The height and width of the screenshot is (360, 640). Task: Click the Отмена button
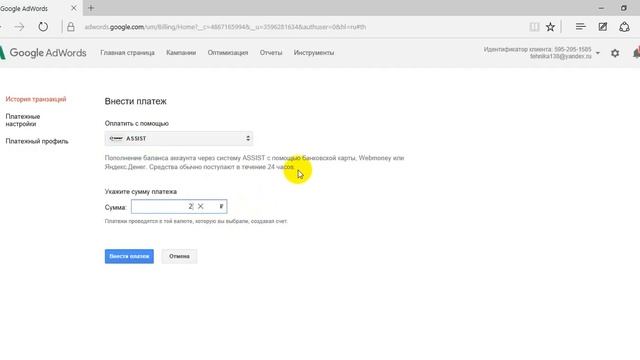point(179,256)
